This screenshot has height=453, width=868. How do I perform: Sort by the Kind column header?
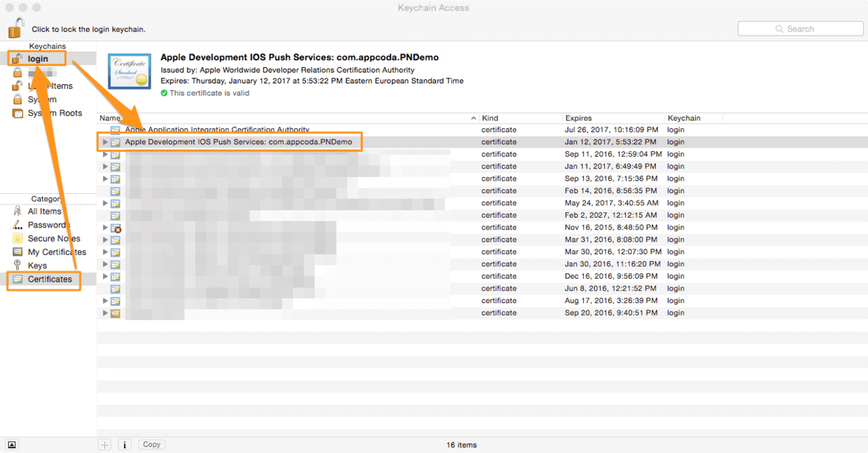521,118
